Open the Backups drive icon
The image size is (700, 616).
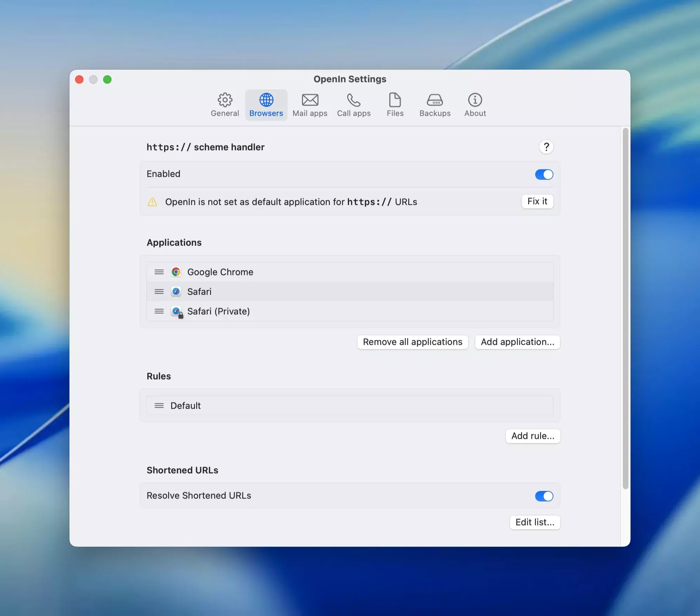pyautogui.click(x=435, y=100)
